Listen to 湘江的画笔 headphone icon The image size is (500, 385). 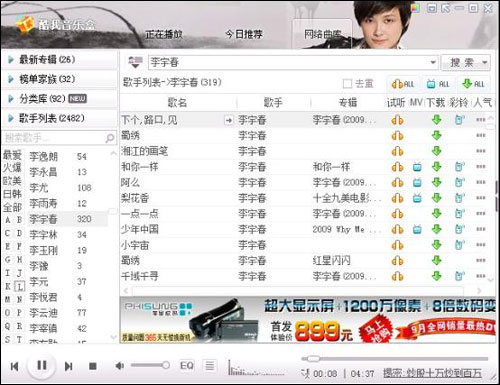coord(397,151)
